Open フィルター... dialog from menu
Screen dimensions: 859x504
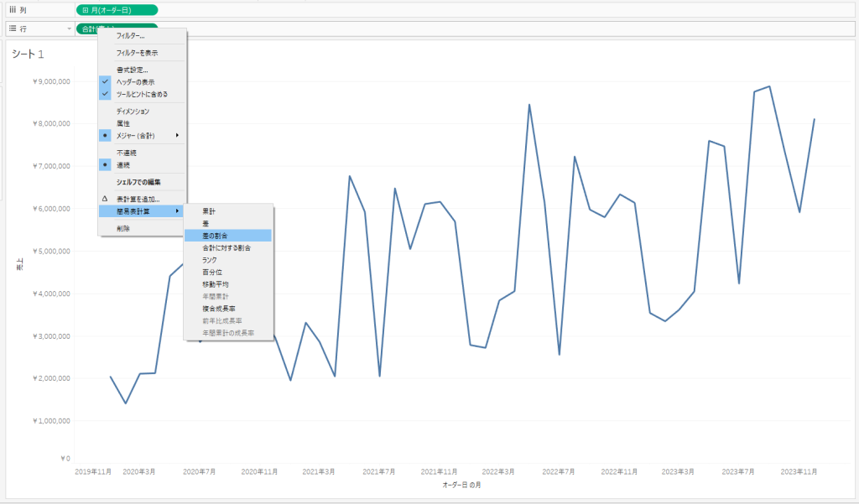[130, 36]
